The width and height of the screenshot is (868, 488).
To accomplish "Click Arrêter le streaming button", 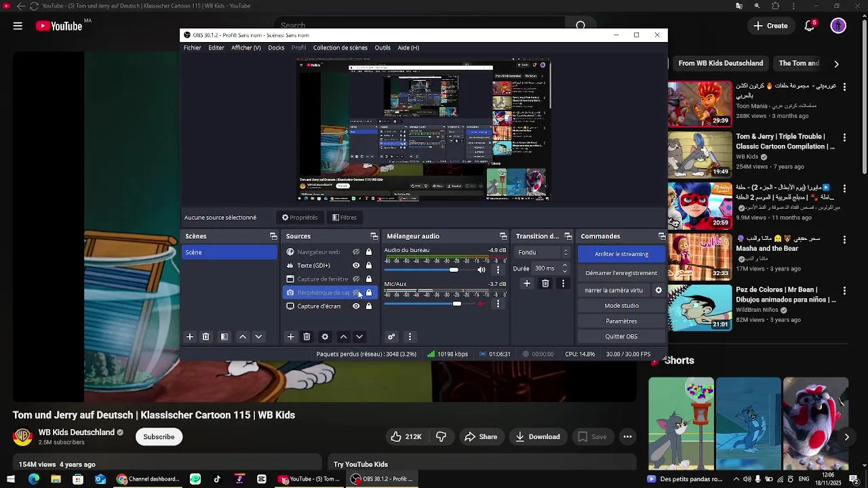I will pyautogui.click(x=621, y=254).
